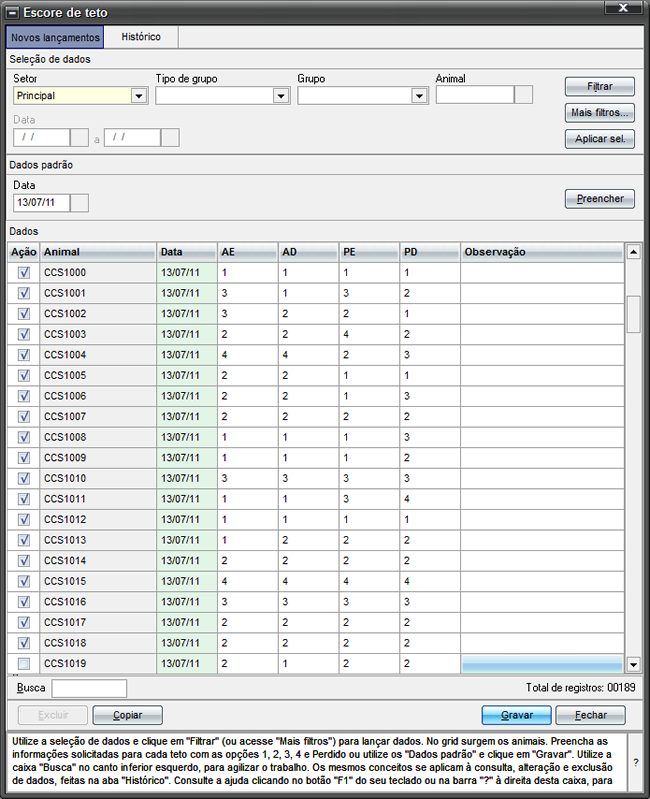Viewport: 650px width, 799px height.
Task: Expand the Grupo dropdown list
Action: (419, 96)
